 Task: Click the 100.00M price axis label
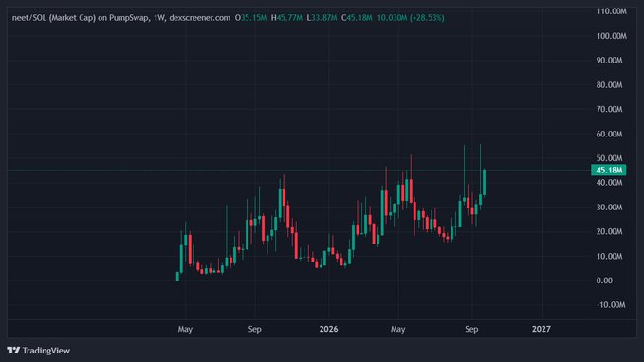pos(612,36)
